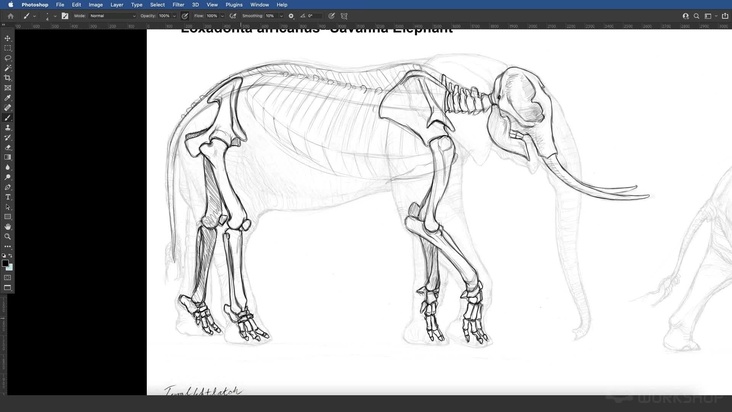Open the brush preset picker dropdown

[55, 16]
